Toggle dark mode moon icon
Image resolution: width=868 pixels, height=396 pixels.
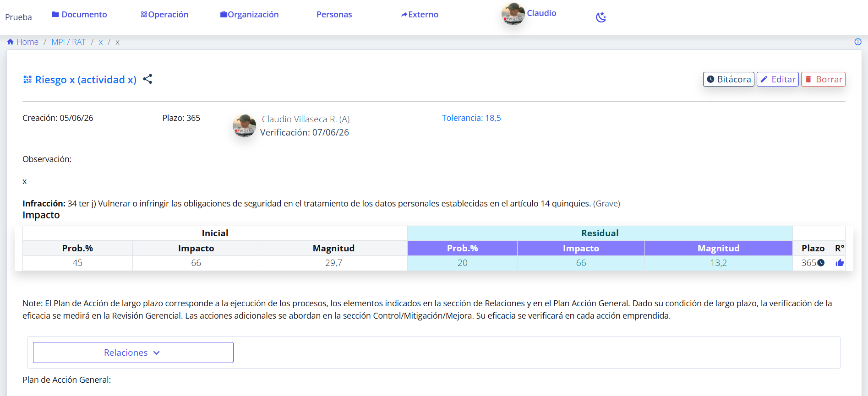point(601,17)
